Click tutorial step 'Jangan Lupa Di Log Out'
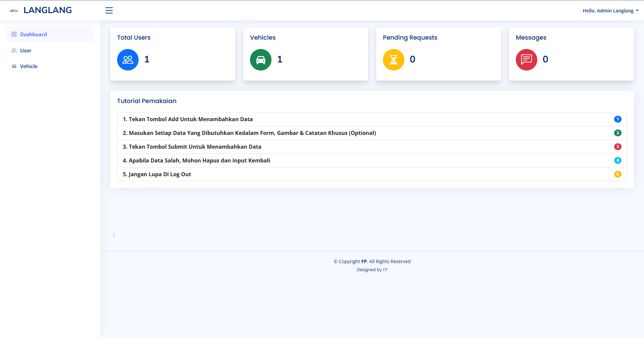The height and width of the screenshot is (337, 644). point(157,174)
